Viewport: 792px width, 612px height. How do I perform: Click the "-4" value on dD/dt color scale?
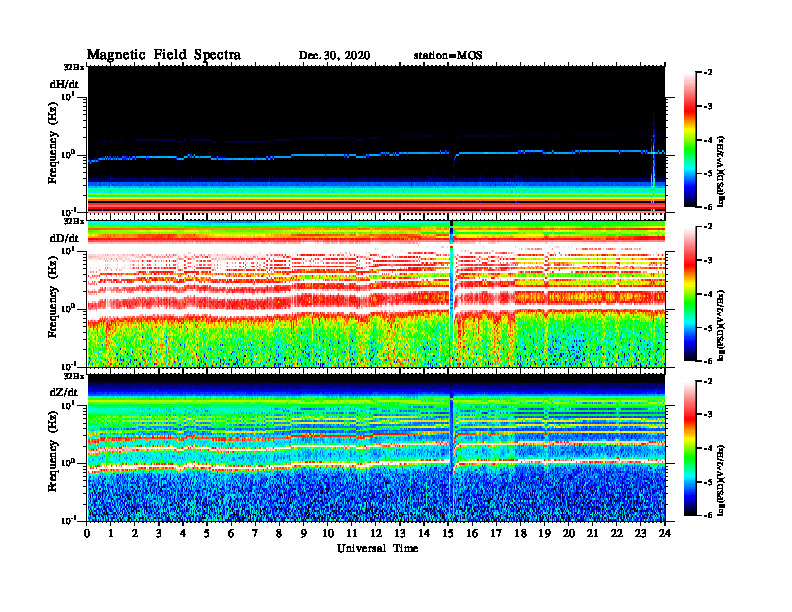click(x=708, y=294)
